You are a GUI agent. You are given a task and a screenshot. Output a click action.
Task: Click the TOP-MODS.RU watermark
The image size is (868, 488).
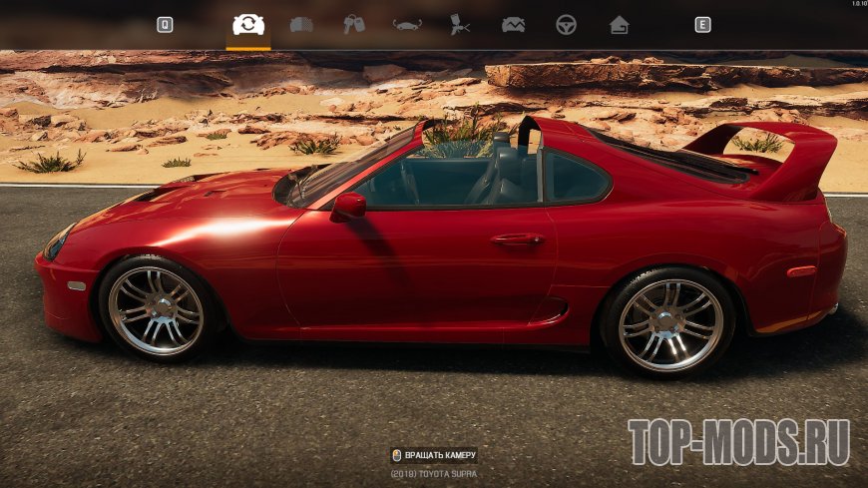point(738,442)
